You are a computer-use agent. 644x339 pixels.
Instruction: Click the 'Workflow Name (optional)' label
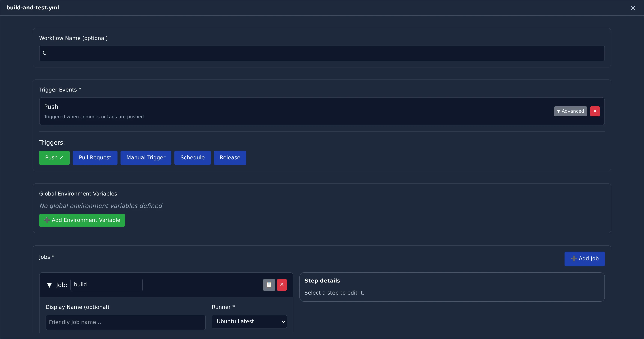click(x=73, y=38)
